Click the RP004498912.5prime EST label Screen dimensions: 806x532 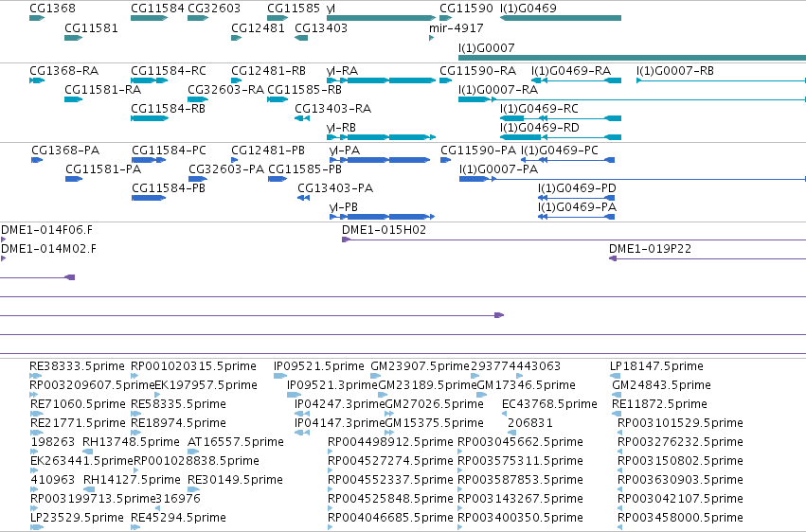[x=390, y=442]
